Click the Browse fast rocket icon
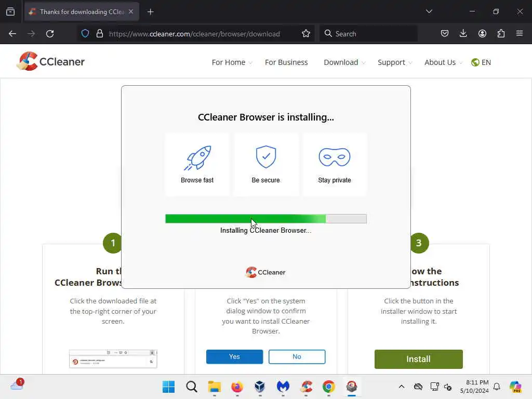The width and height of the screenshot is (532, 399). point(197,157)
